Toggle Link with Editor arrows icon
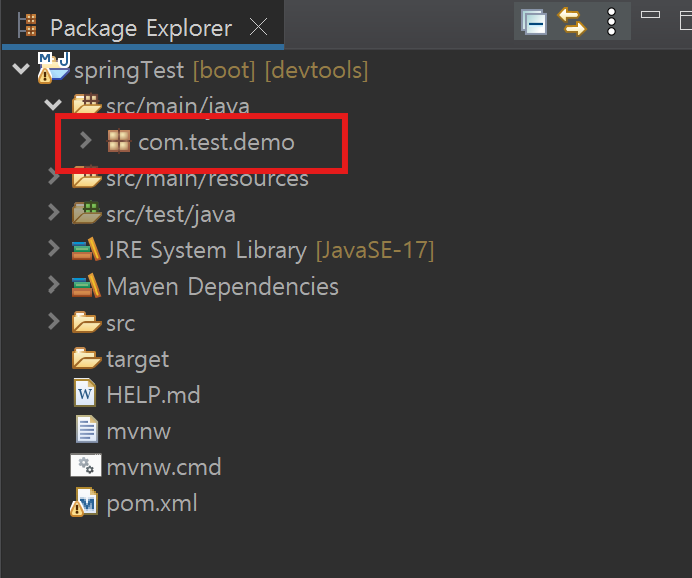Image resolution: width=692 pixels, height=578 pixels. click(572, 22)
